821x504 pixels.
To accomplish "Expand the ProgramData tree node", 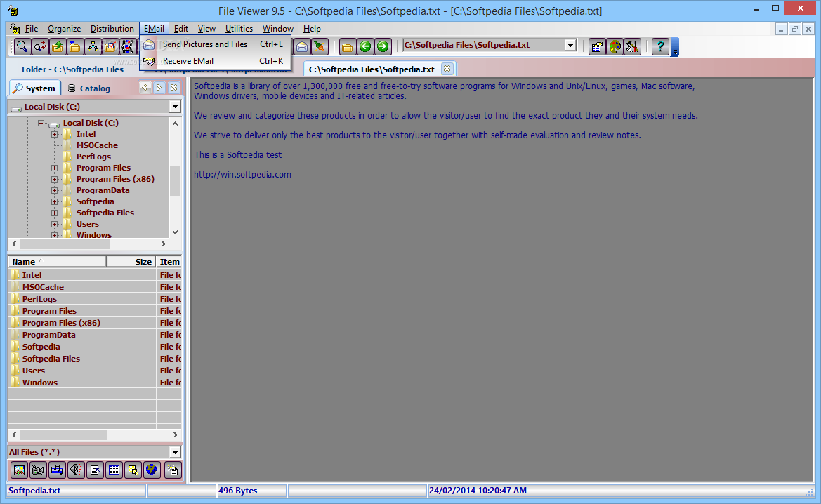I will (54, 190).
